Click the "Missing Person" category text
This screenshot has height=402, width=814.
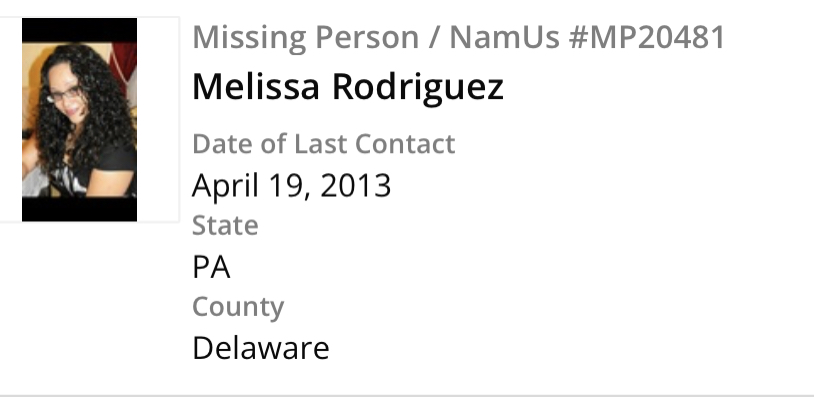coord(307,38)
